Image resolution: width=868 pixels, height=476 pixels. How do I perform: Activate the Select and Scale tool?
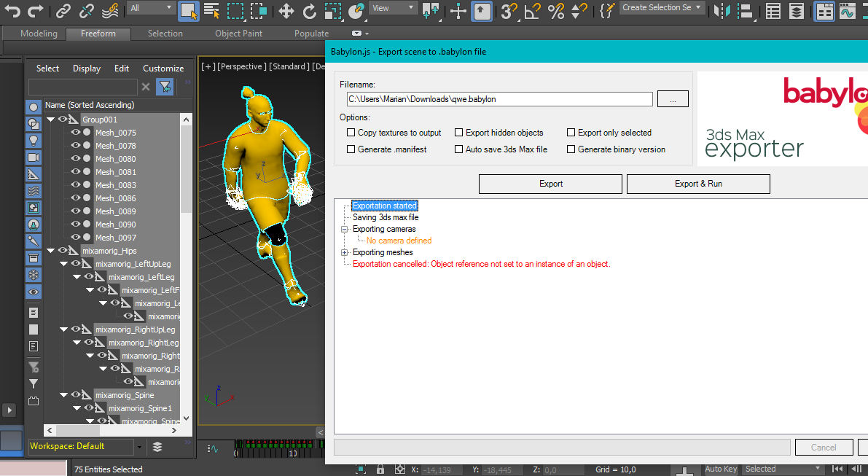point(332,10)
